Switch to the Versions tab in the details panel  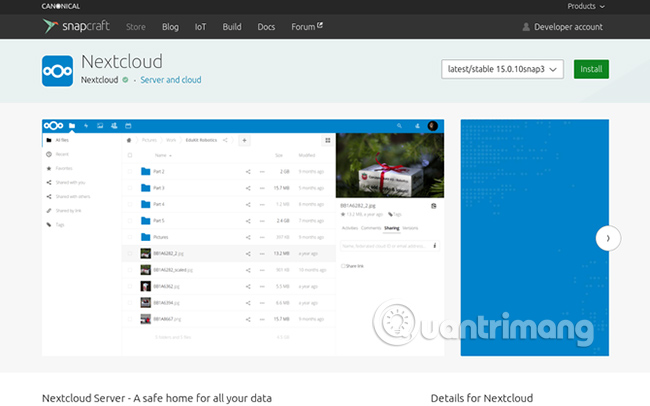click(x=411, y=228)
